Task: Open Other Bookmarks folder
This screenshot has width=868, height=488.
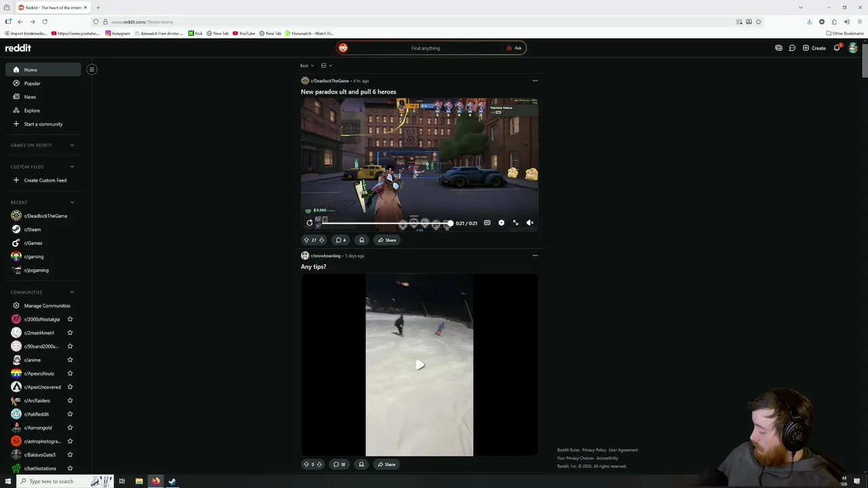Action: [845, 33]
